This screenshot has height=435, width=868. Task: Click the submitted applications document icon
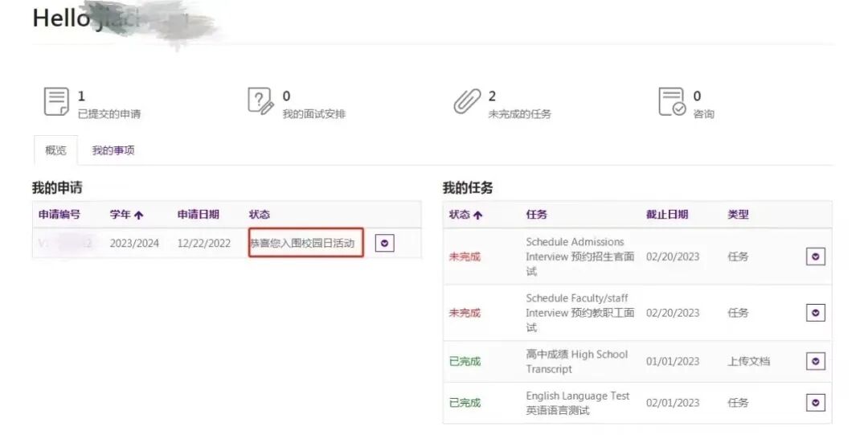(x=56, y=102)
